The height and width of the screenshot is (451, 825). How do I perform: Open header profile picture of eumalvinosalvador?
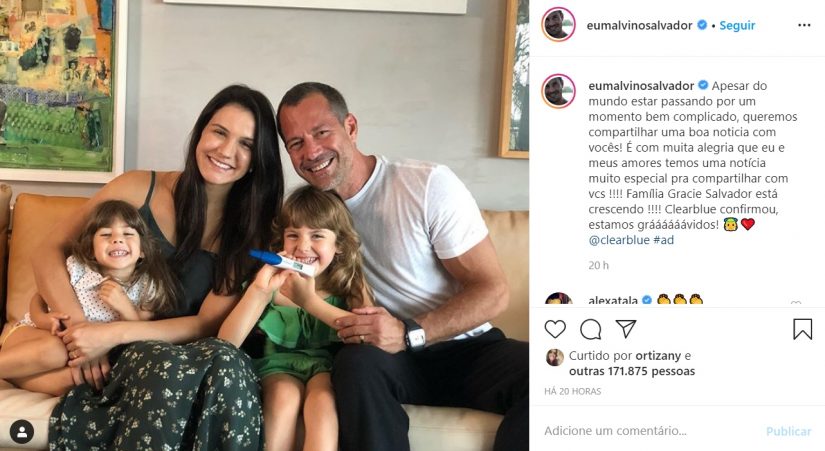click(558, 24)
